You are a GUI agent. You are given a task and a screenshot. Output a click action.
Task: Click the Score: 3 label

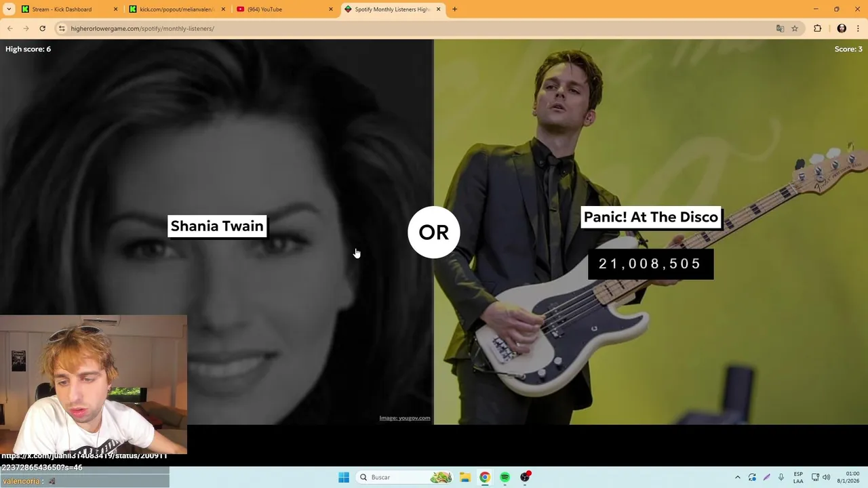coord(848,49)
